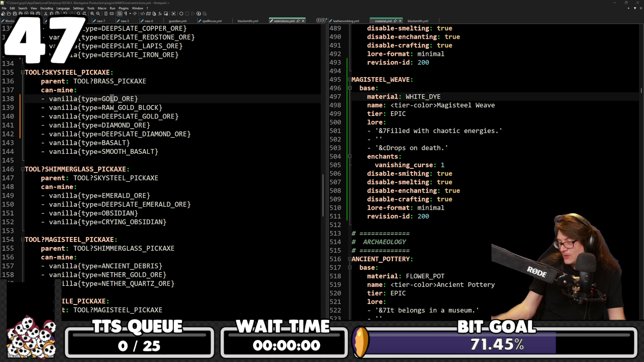Click the Undo arrow toolbar icon
644x362 pixels.
point(65,13)
